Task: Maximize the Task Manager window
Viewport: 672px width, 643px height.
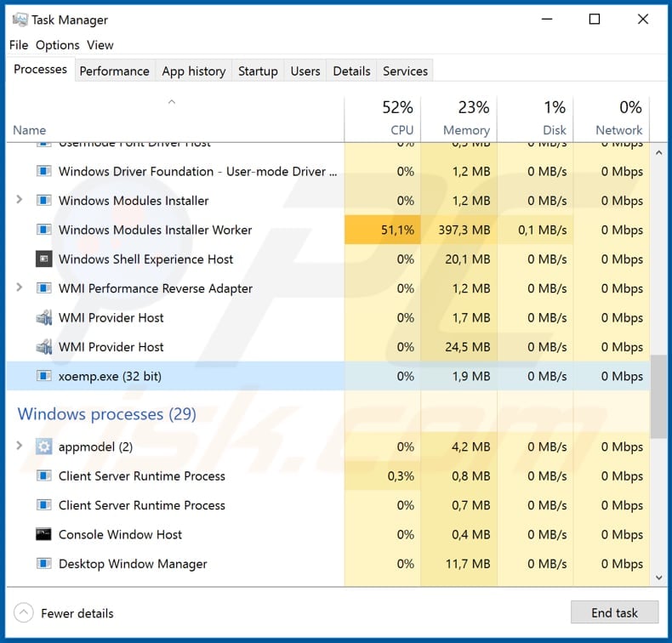Action: pyautogui.click(x=595, y=19)
